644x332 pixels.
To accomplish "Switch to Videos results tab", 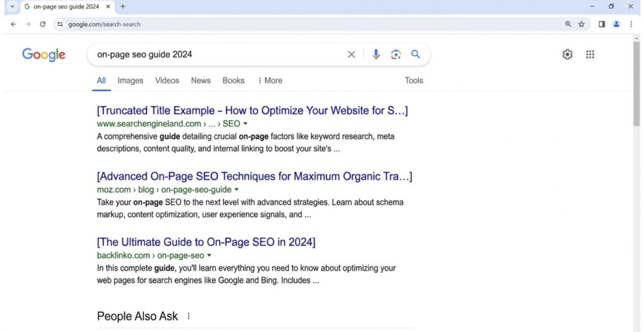I will pyautogui.click(x=167, y=80).
